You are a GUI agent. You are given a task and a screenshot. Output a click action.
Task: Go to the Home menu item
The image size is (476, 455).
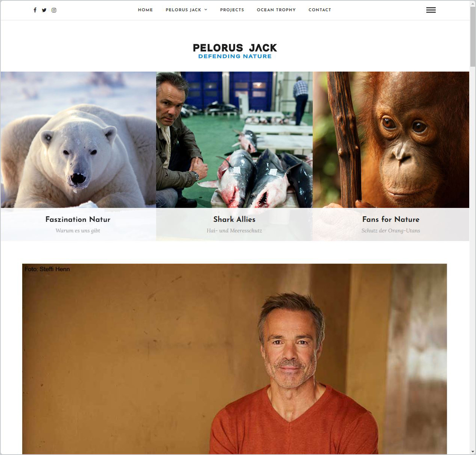(145, 10)
